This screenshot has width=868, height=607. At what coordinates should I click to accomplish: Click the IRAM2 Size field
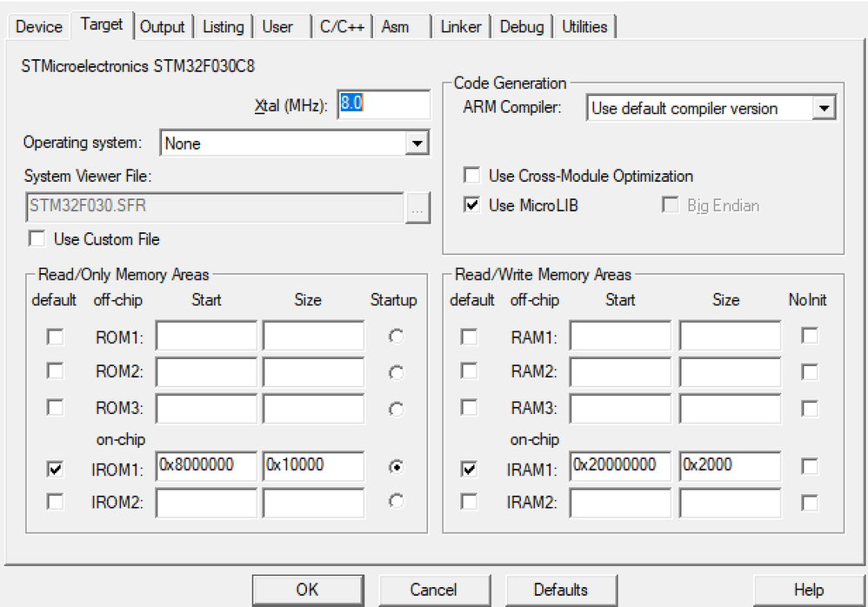tap(731, 503)
